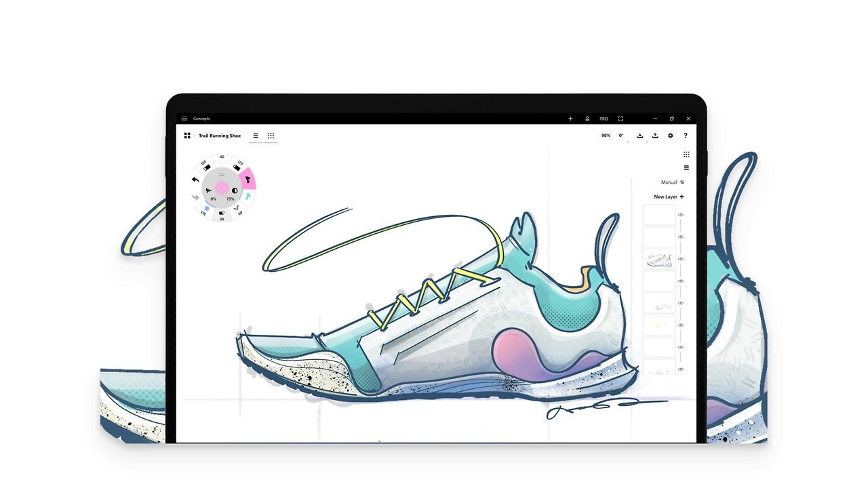Open the 0° canvas rotation dropdown
The image size is (868, 488).
click(x=621, y=136)
